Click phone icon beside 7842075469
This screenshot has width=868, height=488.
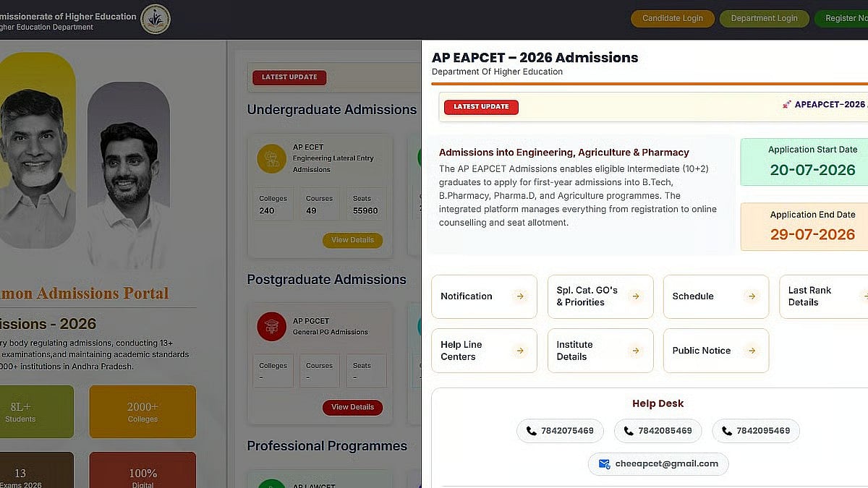click(x=532, y=431)
